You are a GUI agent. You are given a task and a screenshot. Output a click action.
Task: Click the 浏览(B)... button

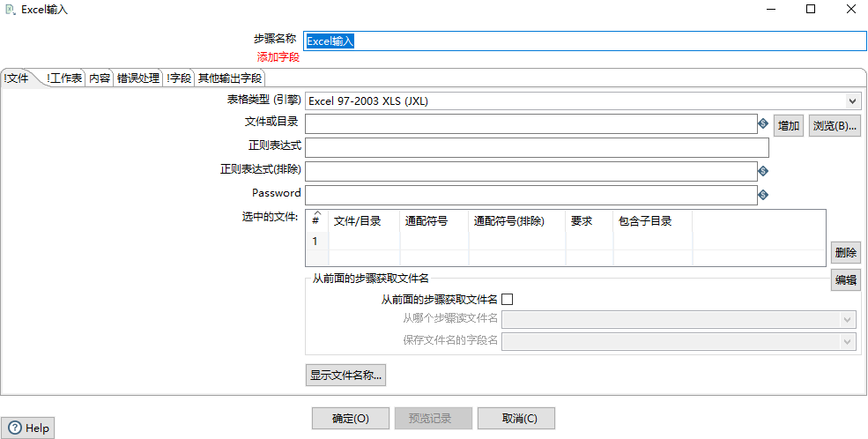coord(835,126)
